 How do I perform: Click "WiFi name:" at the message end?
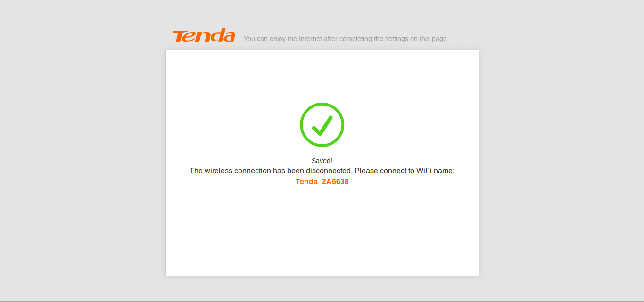point(435,171)
